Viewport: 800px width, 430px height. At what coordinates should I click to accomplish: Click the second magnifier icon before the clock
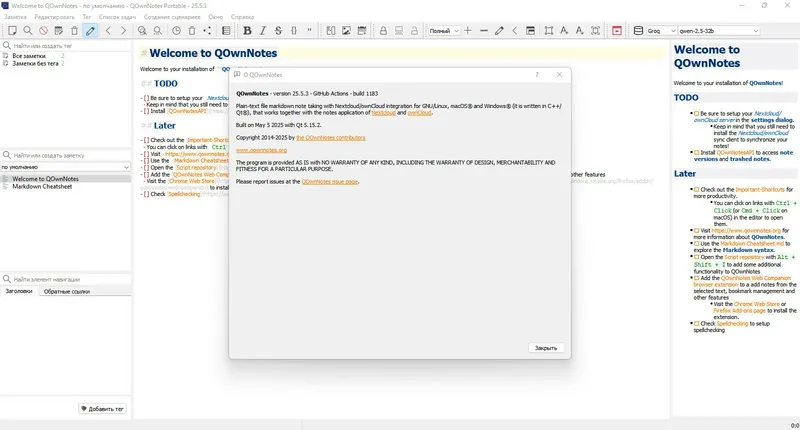[x=158, y=31]
